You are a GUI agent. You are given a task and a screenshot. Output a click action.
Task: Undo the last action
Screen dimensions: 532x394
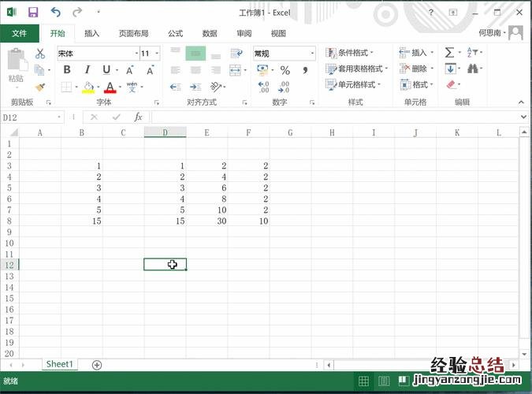pyautogui.click(x=56, y=13)
